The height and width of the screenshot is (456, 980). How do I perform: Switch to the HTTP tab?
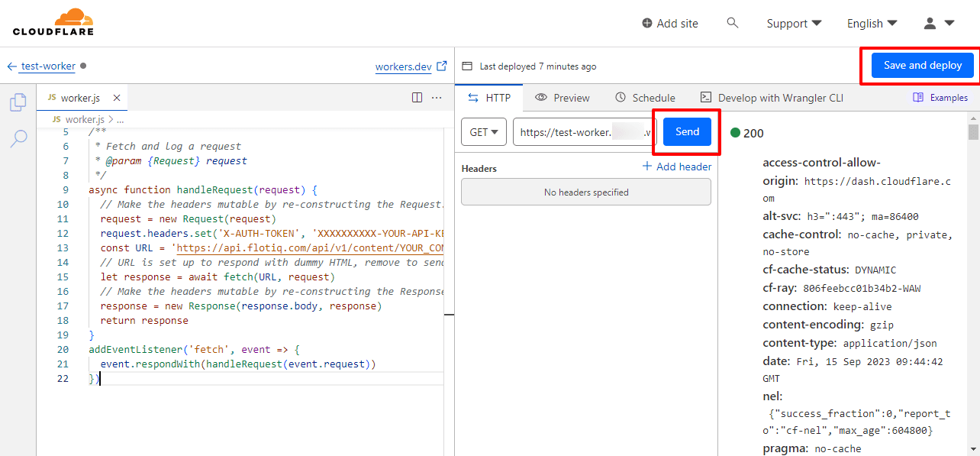[x=489, y=98]
